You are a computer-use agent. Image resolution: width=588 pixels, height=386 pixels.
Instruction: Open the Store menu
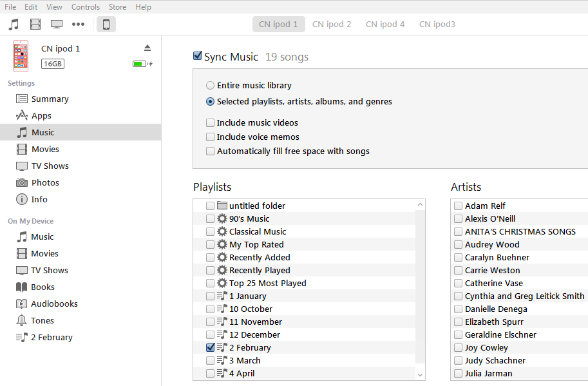(117, 6)
